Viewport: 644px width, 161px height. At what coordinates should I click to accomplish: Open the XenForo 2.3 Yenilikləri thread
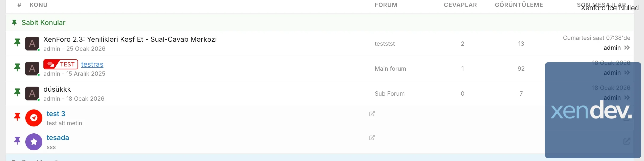pyautogui.click(x=130, y=39)
